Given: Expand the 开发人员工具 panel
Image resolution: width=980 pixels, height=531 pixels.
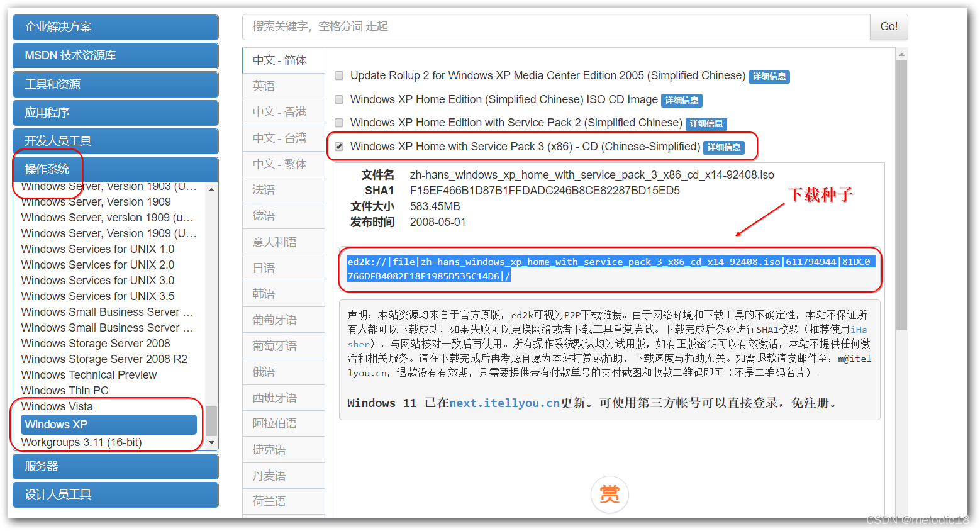Looking at the screenshot, I should point(115,141).
